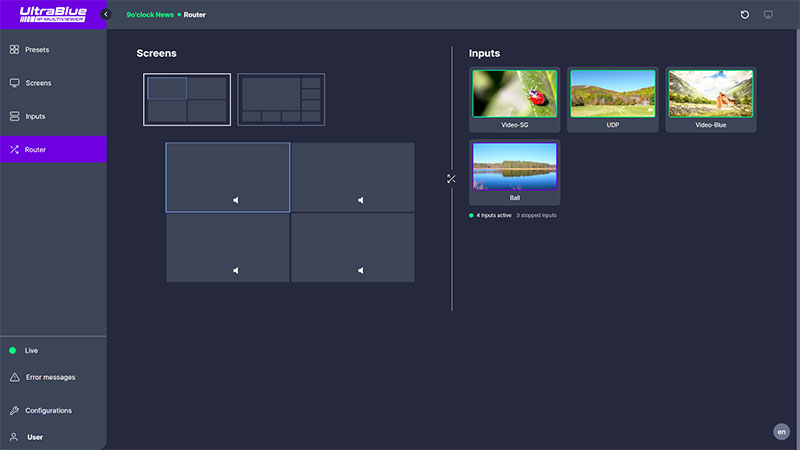The image size is (800, 450).
Task: Click the router crossover icon on divider
Action: [451, 179]
